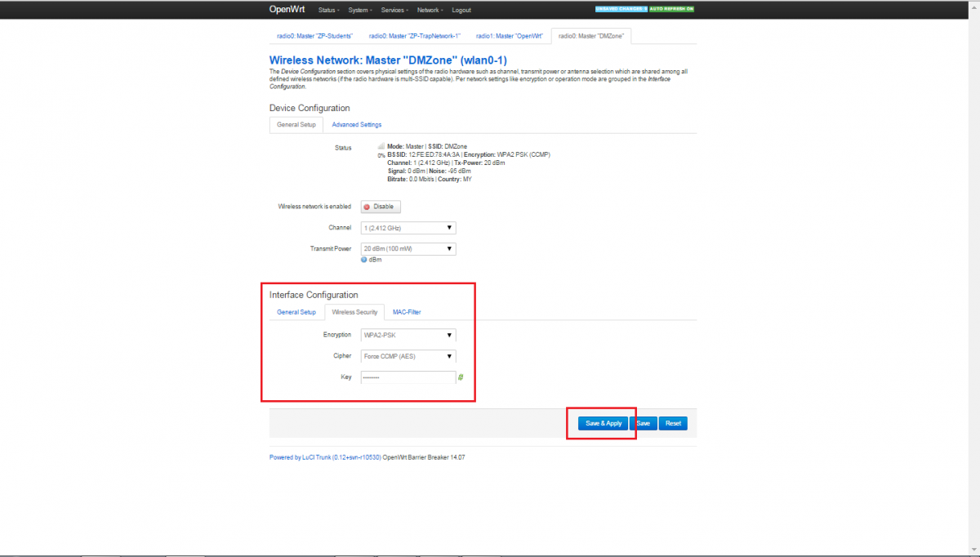980x557 pixels.
Task: Select the MAC-Filter tab
Action: (406, 312)
